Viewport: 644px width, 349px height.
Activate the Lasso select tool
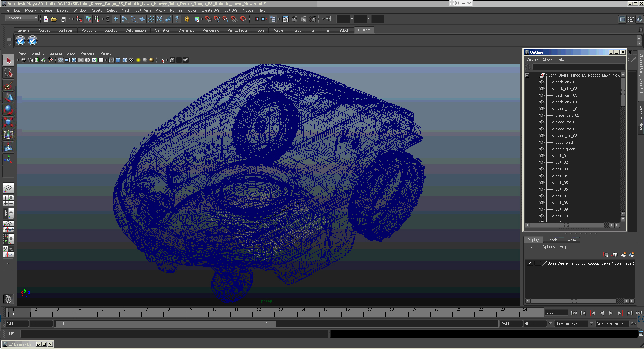pyautogui.click(x=8, y=73)
